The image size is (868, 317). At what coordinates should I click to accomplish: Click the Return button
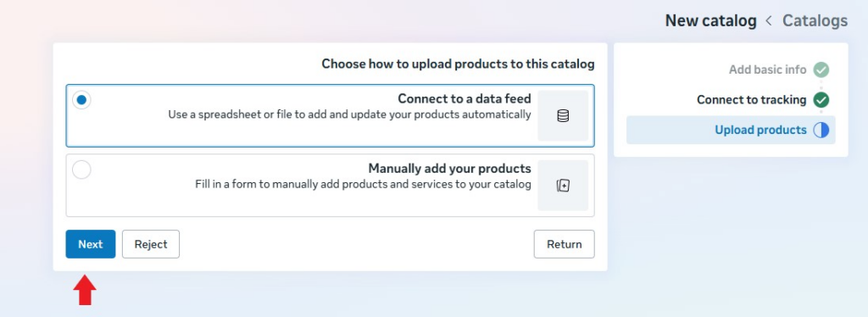[564, 244]
